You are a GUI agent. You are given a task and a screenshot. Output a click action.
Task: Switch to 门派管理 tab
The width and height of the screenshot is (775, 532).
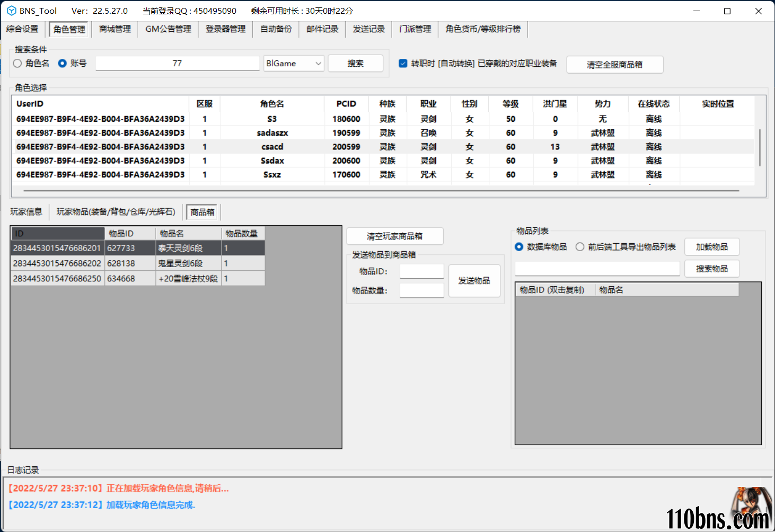tap(416, 29)
